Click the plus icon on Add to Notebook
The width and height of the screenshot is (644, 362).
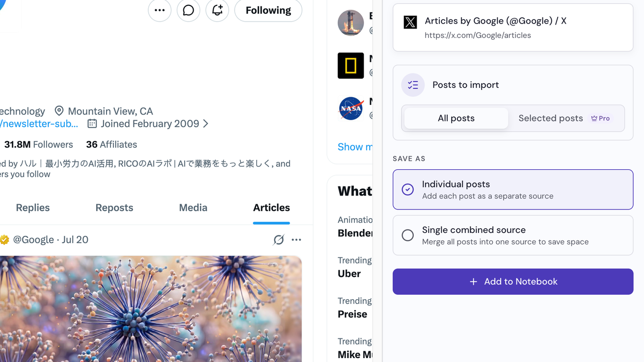point(473,282)
